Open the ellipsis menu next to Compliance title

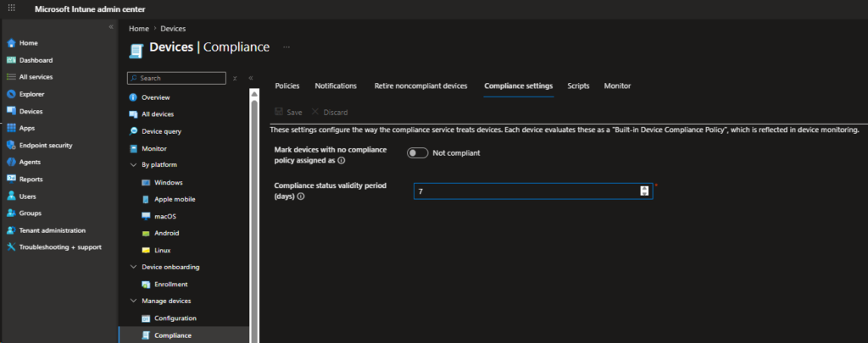coord(287,47)
